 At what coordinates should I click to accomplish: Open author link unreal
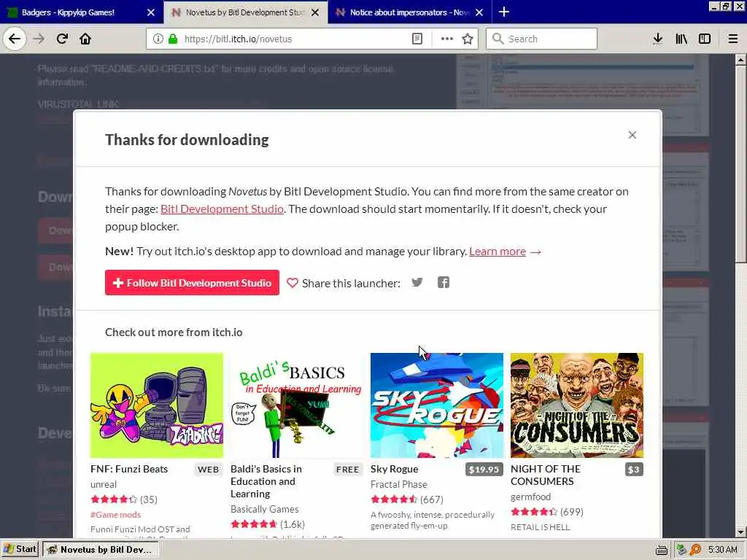click(104, 484)
